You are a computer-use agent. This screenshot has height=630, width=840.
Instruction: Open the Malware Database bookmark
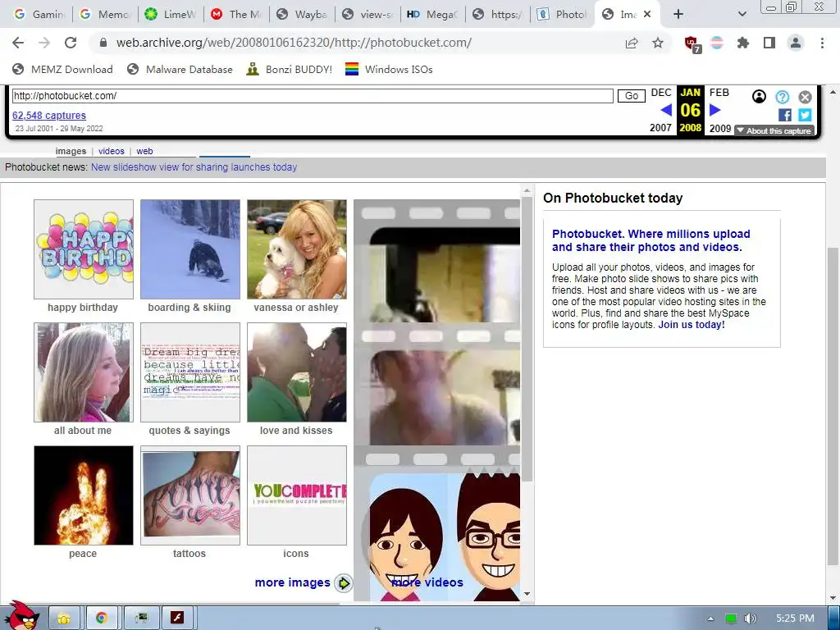tap(180, 69)
